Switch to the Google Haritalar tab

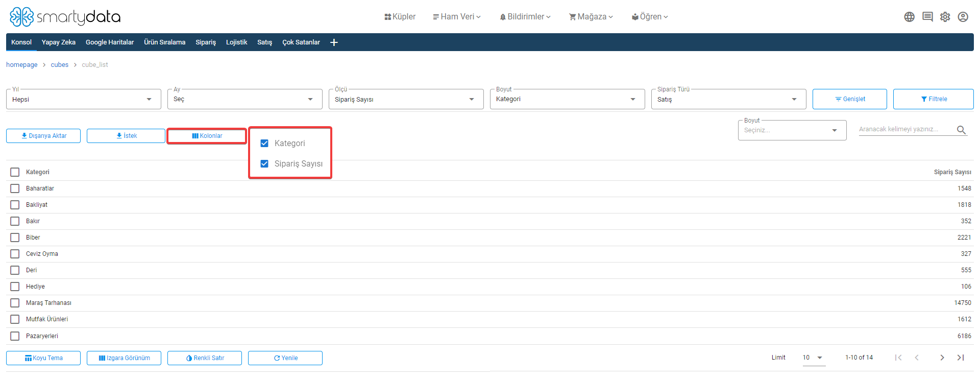click(110, 42)
